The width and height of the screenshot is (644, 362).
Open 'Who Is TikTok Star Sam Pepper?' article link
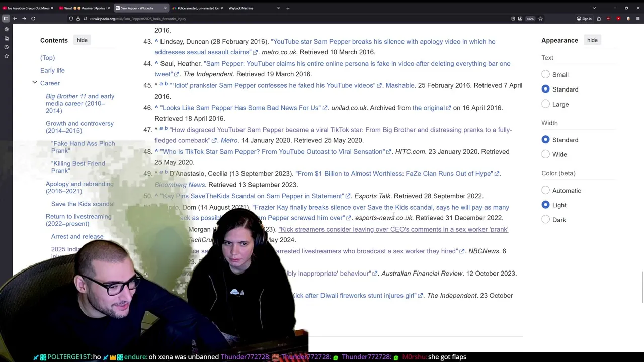coord(272,151)
